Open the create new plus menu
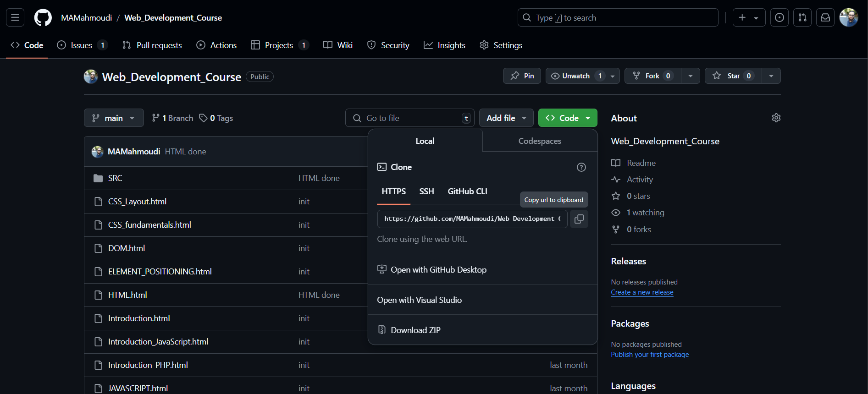This screenshot has width=868, height=394. click(x=749, y=18)
